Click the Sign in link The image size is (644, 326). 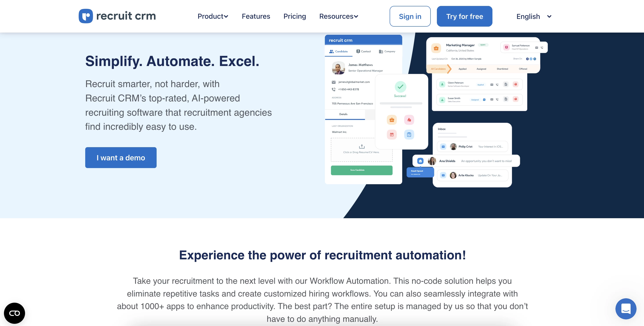pyautogui.click(x=410, y=16)
